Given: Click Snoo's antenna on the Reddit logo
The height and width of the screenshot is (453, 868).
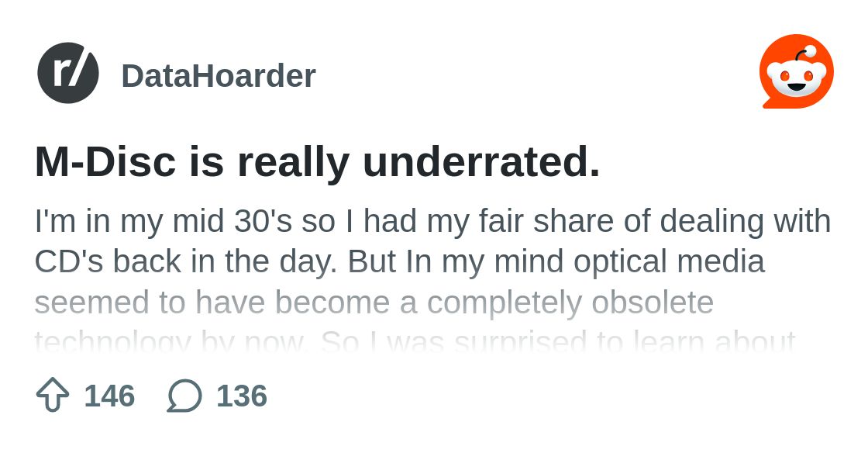Looking at the screenshot, I should (x=804, y=54).
